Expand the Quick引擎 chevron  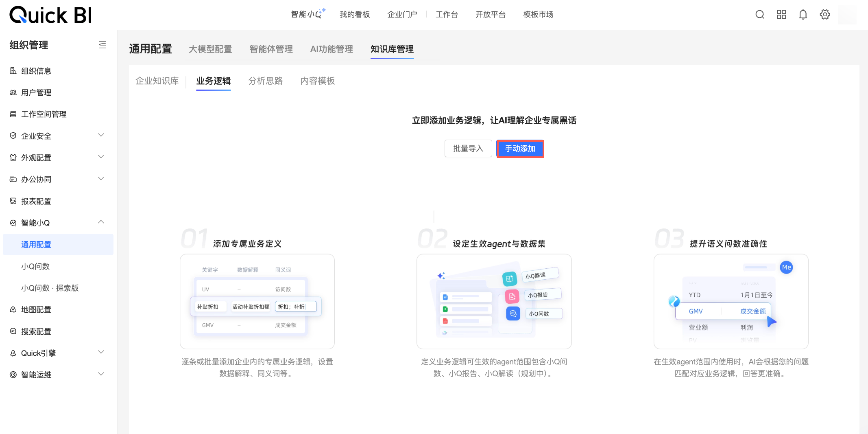[101, 352]
